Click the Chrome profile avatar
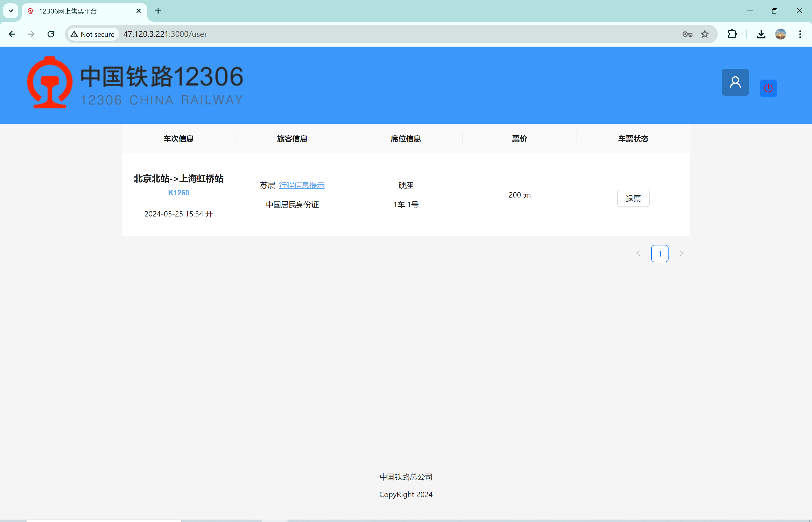 (781, 34)
